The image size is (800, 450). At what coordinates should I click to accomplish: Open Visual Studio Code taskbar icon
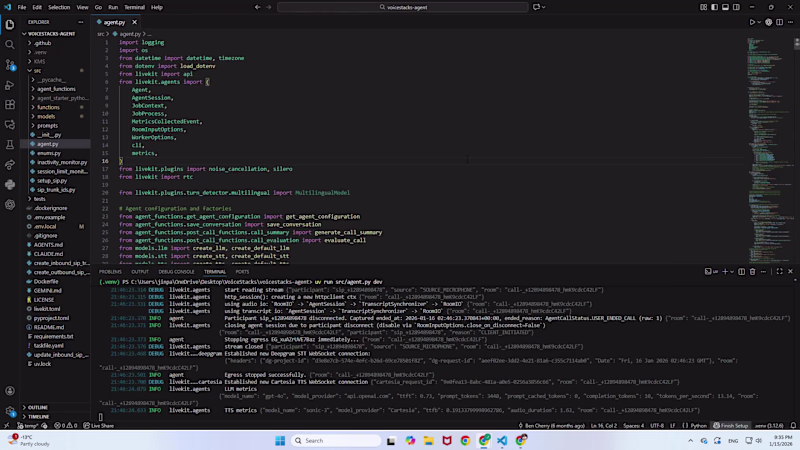coord(502,440)
